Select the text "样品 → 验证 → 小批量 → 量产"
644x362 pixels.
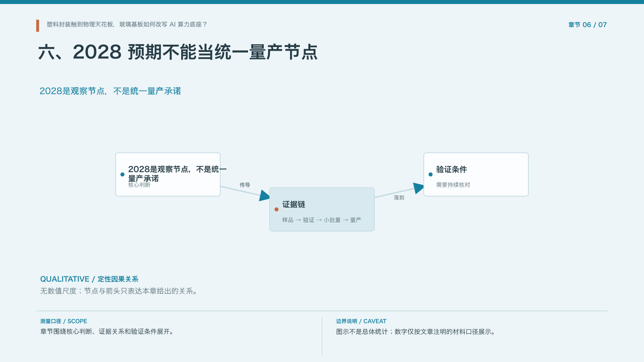(x=322, y=220)
